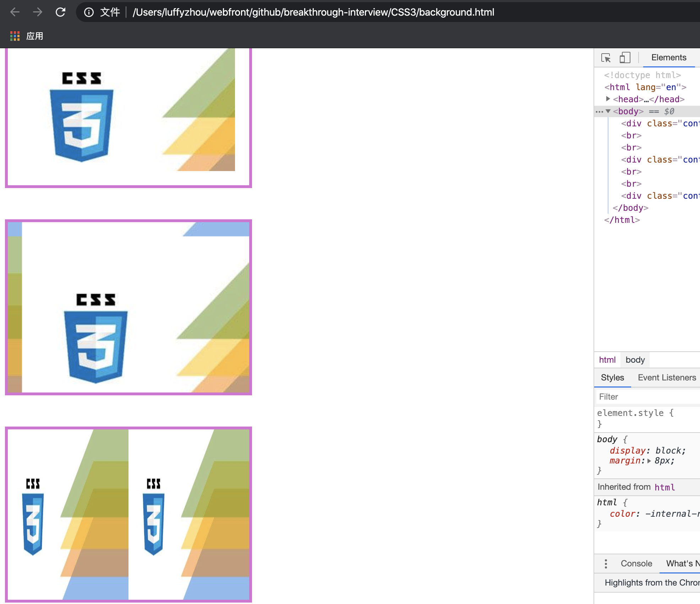Image resolution: width=700 pixels, height=604 pixels.
Task: Click the element.style rule
Action: click(x=635, y=413)
